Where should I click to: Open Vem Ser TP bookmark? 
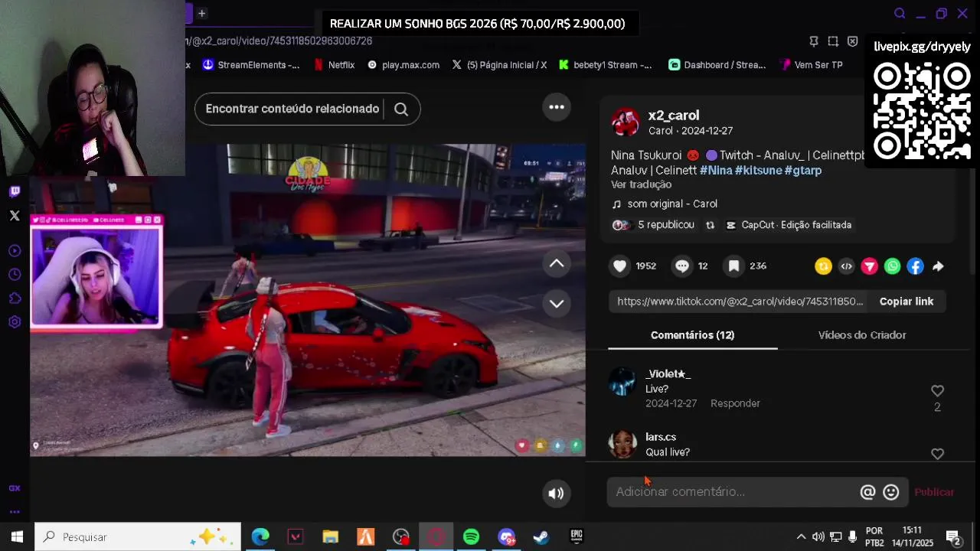click(x=811, y=65)
